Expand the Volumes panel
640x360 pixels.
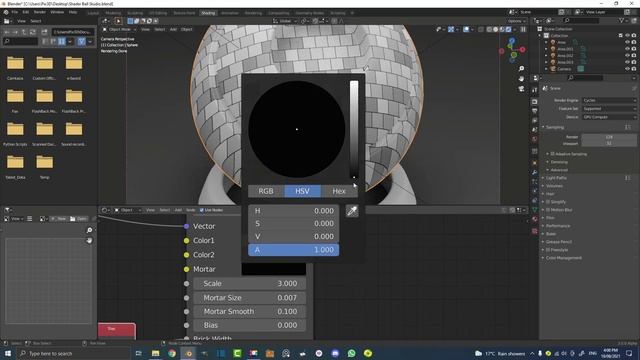click(x=554, y=186)
